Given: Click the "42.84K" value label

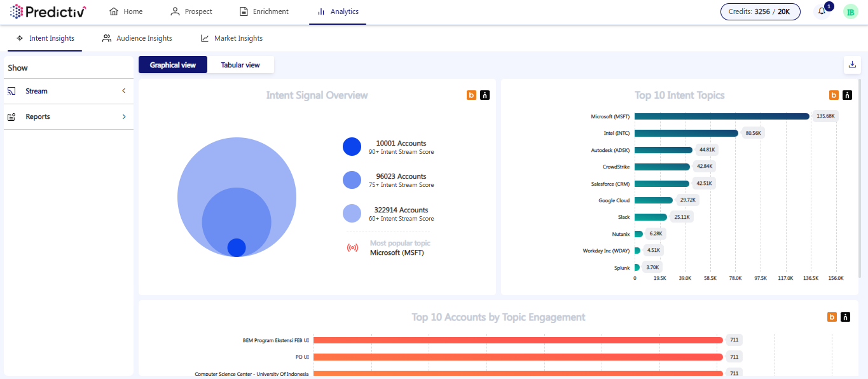Looking at the screenshot, I should pos(705,167).
